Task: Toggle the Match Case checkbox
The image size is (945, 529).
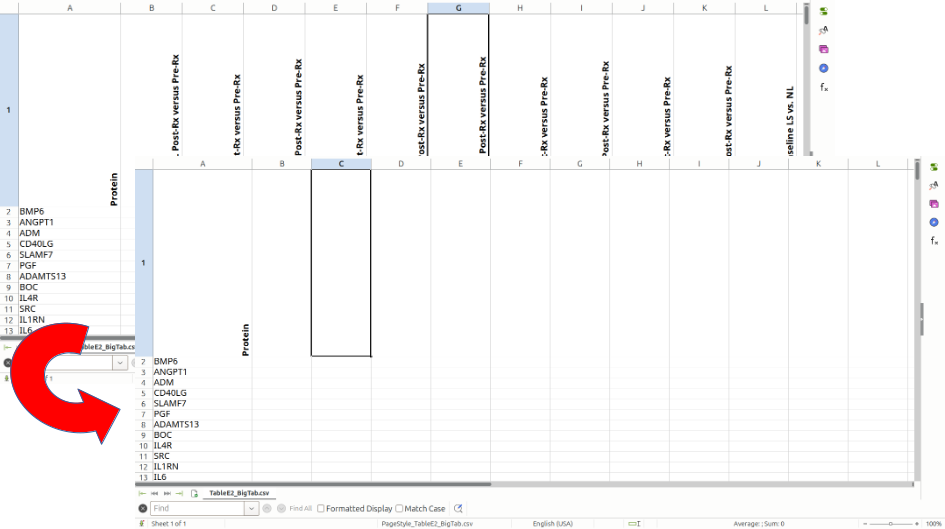Action: (x=400, y=509)
